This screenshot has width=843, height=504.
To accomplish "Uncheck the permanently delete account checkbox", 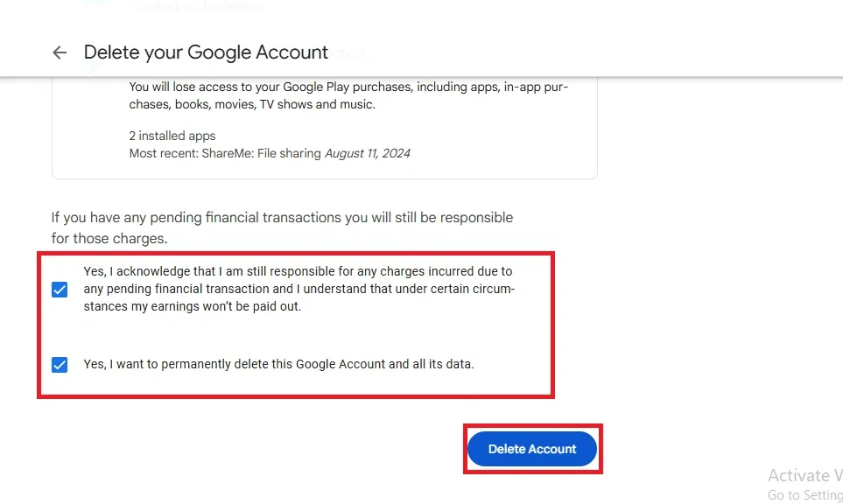I will point(60,365).
